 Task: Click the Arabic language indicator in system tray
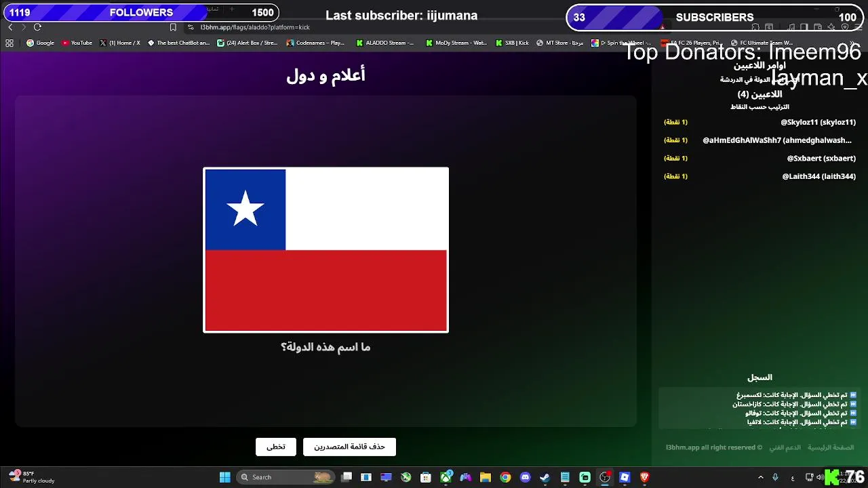click(793, 478)
